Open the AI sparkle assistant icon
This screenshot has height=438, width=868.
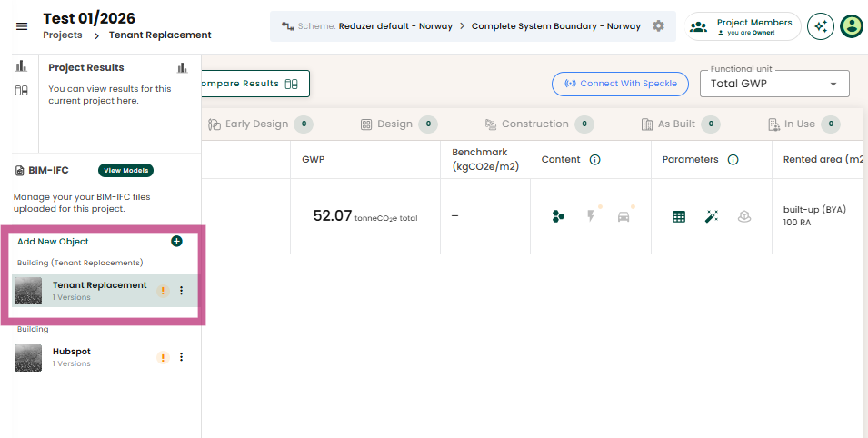821,26
